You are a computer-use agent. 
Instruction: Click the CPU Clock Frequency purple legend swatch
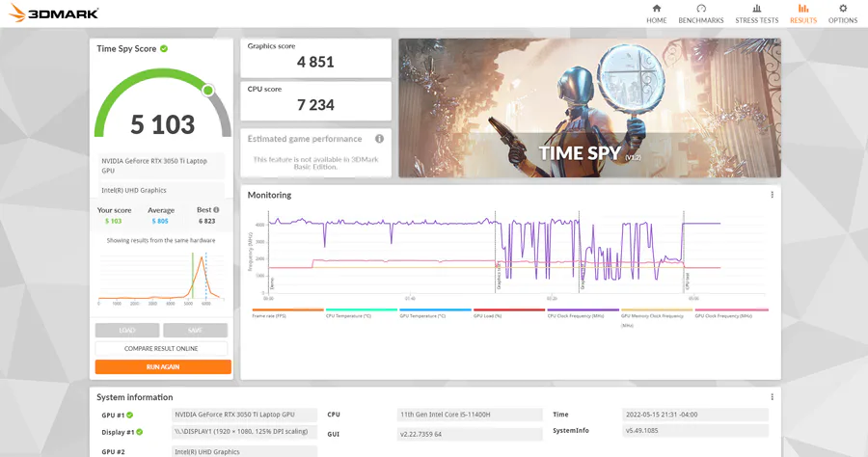coord(583,309)
